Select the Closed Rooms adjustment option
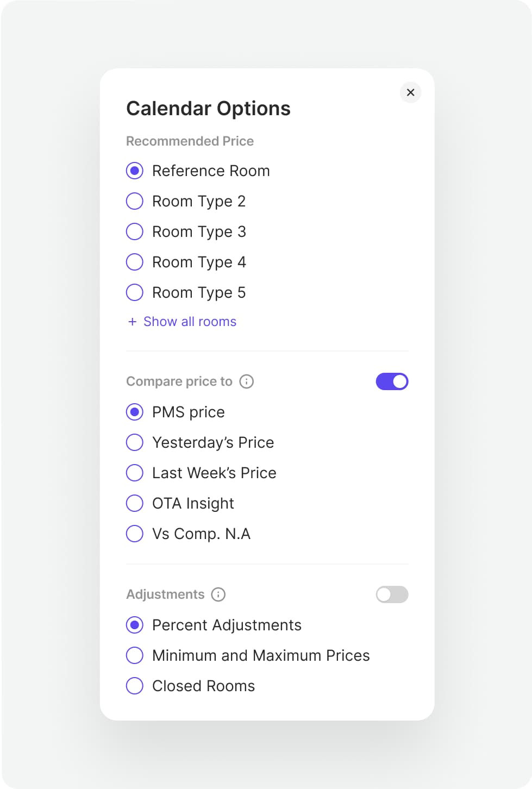This screenshot has width=532, height=789. 135,686
